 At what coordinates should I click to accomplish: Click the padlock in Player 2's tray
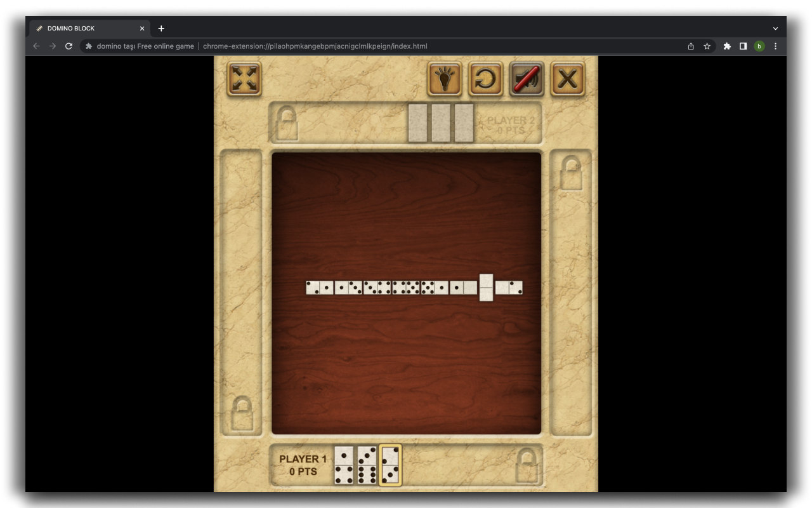pyautogui.click(x=286, y=124)
